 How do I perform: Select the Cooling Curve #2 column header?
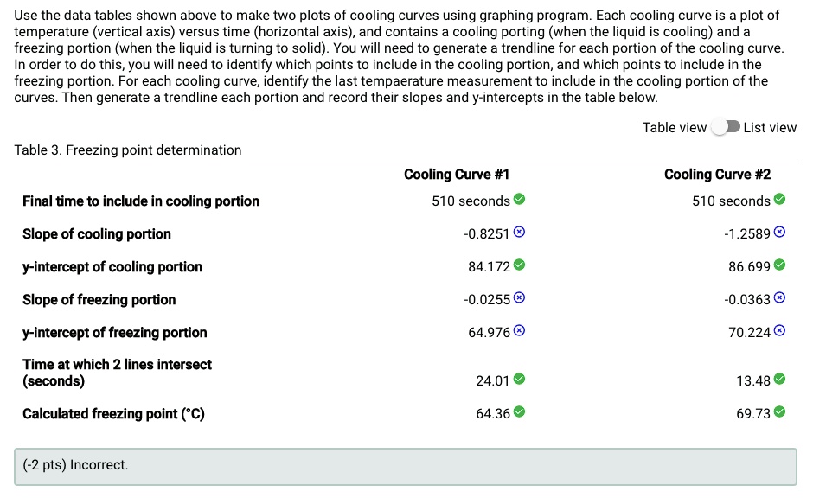tap(717, 174)
